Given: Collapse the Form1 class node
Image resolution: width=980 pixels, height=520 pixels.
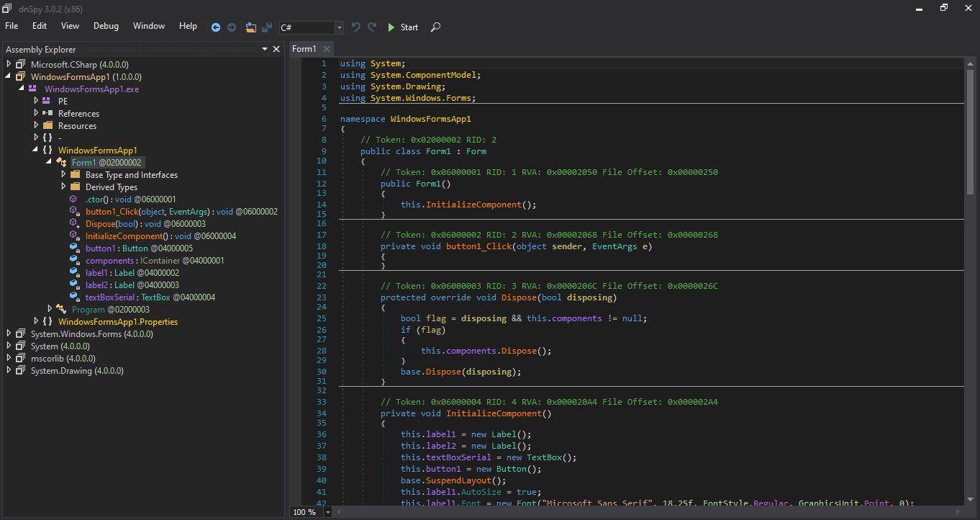Looking at the screenshot, I should coord(50,163).
